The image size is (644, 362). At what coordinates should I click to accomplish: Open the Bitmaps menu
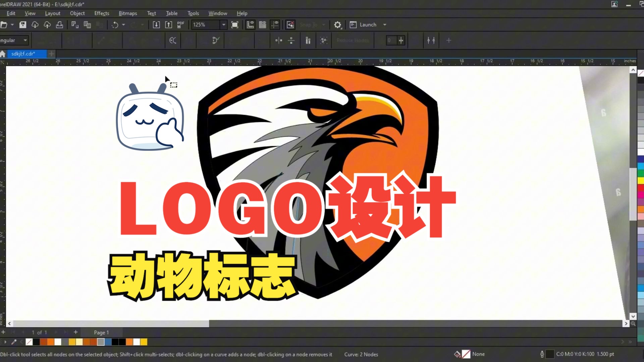128,13
